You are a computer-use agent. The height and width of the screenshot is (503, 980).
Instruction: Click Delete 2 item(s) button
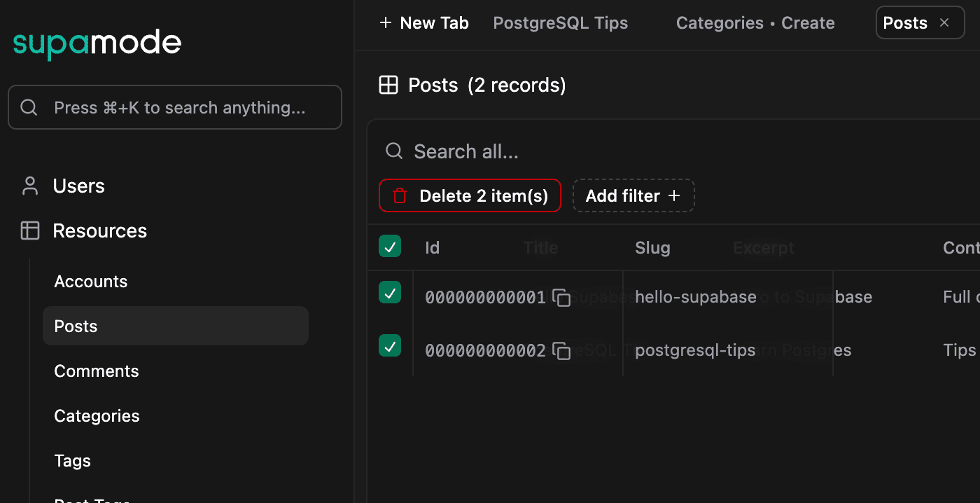[470, 195]
